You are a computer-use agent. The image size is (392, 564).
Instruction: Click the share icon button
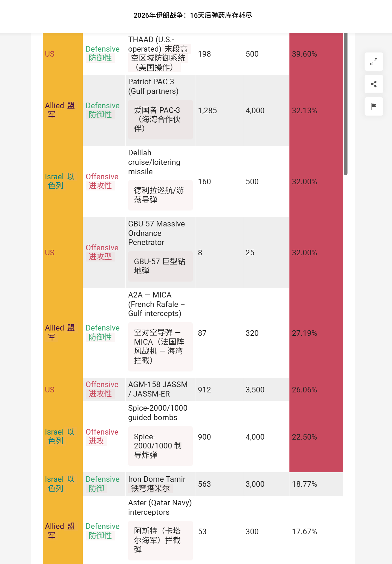point(374,84)
